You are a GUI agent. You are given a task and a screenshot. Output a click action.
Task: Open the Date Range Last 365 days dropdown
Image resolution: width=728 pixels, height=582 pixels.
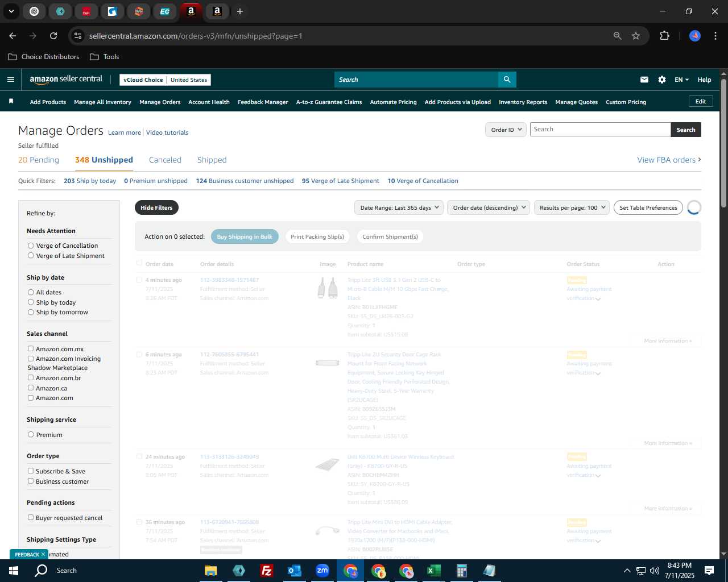[x=399, y=207]
